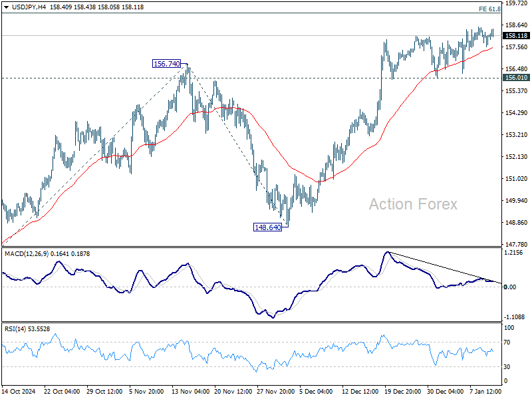Image resolution: width=532 pixels, height=399 pixels.
Task: Click the Action Forex watermark
Action: [413, 204]
